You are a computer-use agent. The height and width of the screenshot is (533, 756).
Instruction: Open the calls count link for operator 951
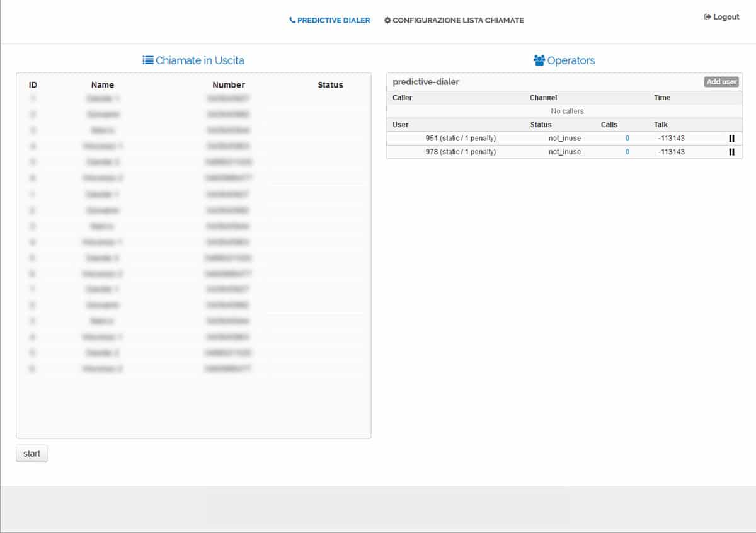click(x=627, y=138)
